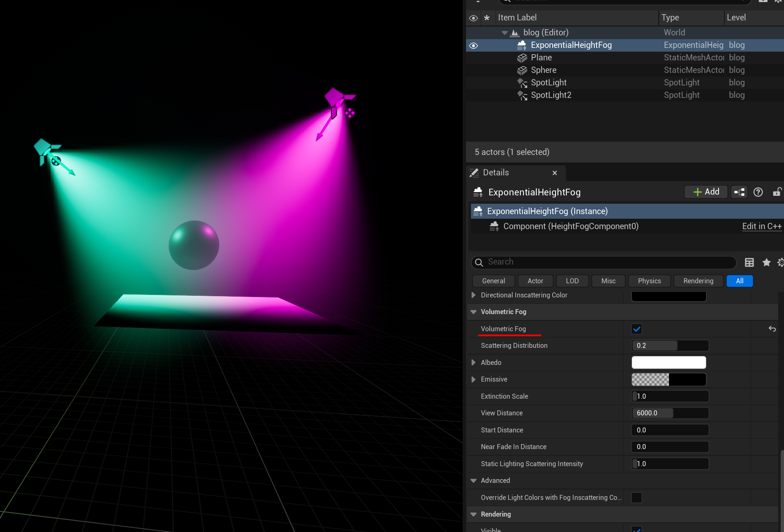The image size is (784, 532).
Task: Enable Override Light Colors with Fog Inscattering
Action: tap(636, 497)
